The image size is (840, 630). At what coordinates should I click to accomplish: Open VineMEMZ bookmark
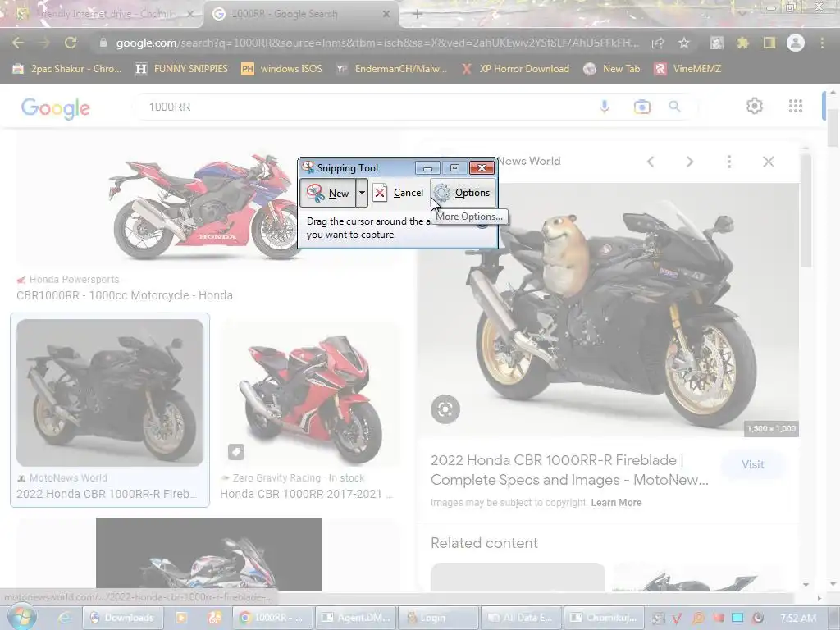click(688, 69)
